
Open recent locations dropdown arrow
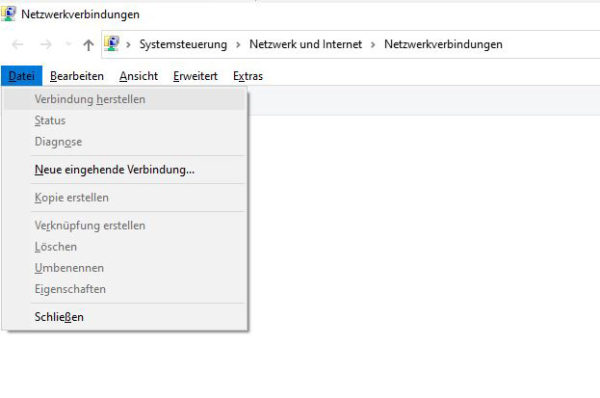coord(68,44)
